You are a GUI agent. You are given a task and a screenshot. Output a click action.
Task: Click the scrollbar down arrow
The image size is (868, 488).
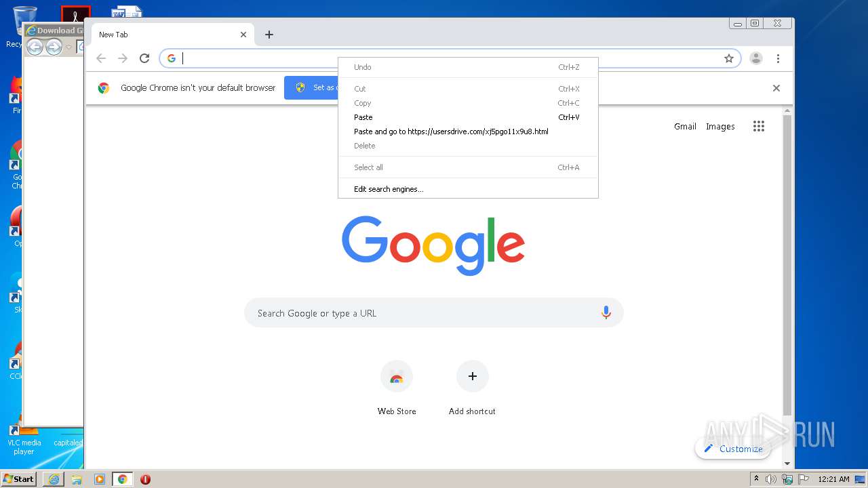coord(787,464)
